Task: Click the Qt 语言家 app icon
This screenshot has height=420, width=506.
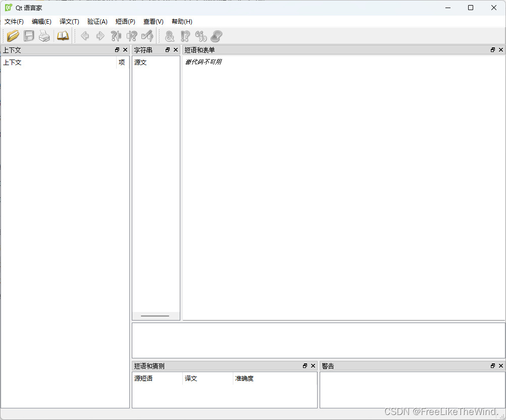Action: click(9, 8)
